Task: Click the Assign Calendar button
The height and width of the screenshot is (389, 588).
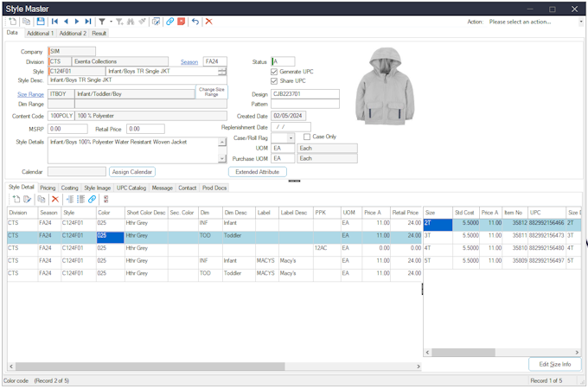Action: click(132, 172)
